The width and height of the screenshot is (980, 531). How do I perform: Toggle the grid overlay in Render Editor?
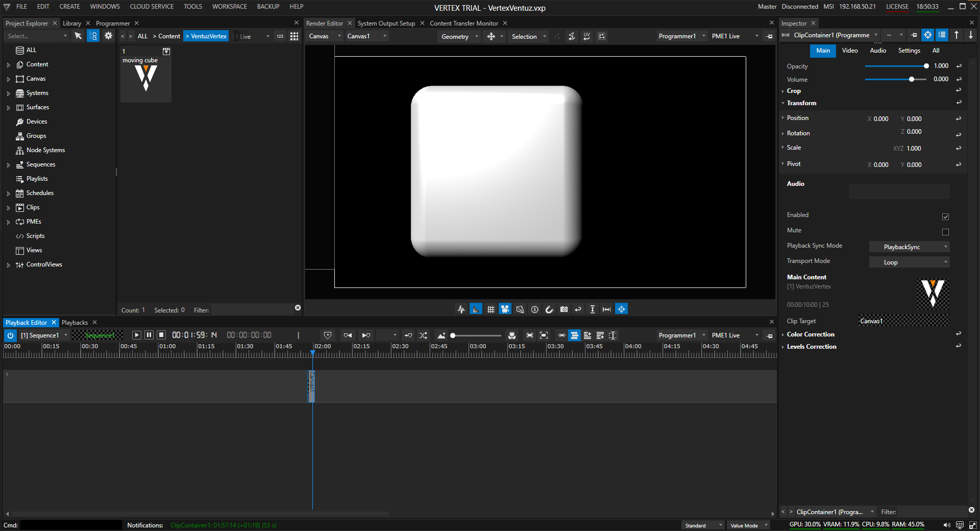click(x=491, y=309)
